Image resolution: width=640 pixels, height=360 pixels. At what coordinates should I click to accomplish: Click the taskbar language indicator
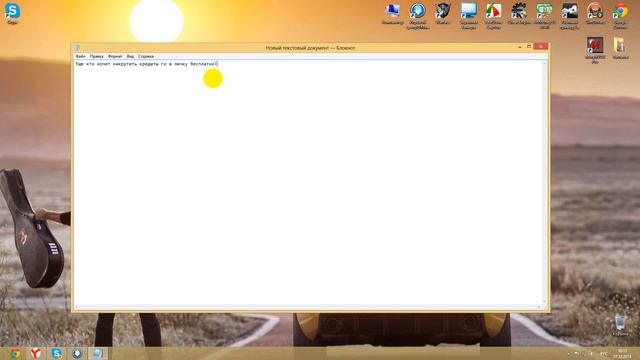click(x=604, y=354)
